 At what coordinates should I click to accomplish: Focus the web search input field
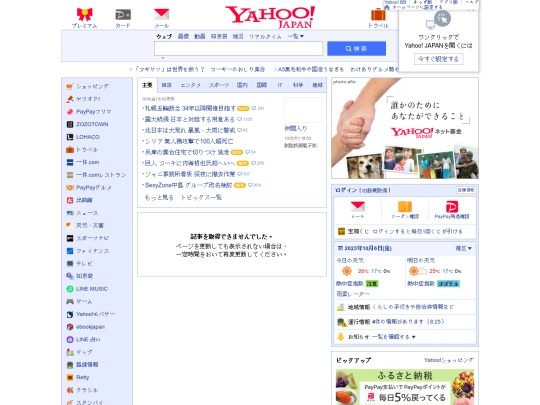[238, 49]
